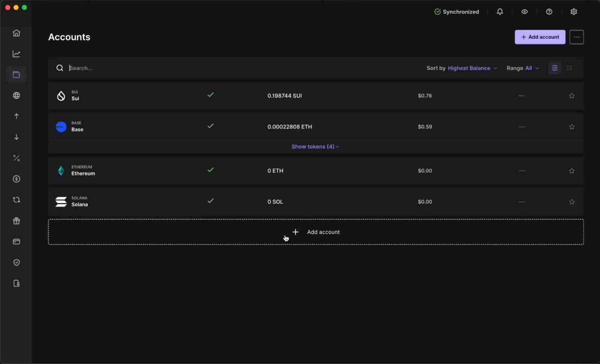Image resolution: width=600 pixels, height=364 pixels.
Task: Open the gift Refer icon in sidebar
Action: pyautogui.click(x=16, y=221)
